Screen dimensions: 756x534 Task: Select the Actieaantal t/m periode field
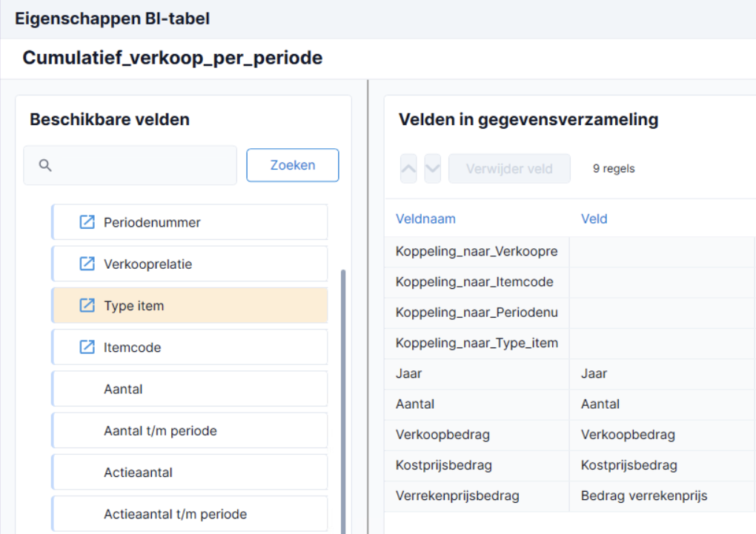pos(190,514)
